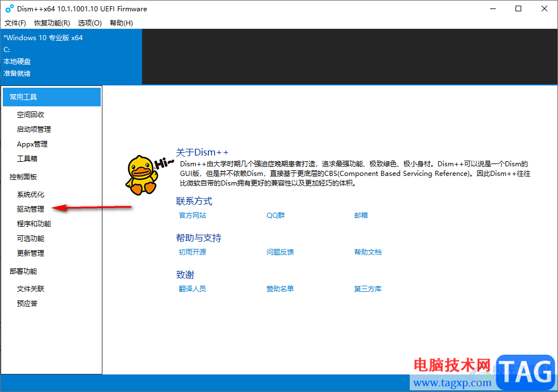Open 程序和功能 in the sidebar
Viewport: 558px width, 392px height.
[x=34, y=224]
